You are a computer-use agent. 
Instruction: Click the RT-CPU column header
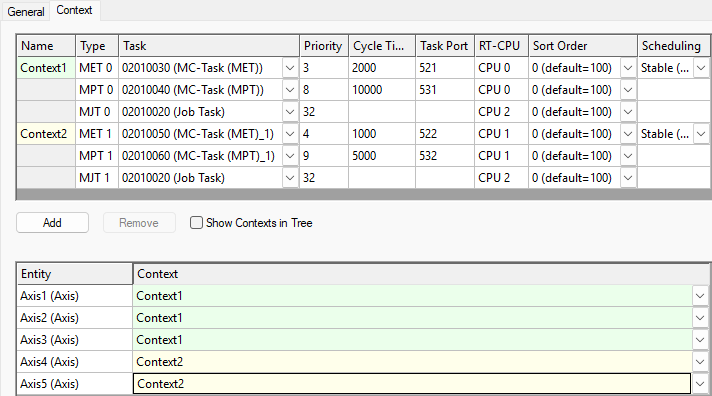pos(501,46)
